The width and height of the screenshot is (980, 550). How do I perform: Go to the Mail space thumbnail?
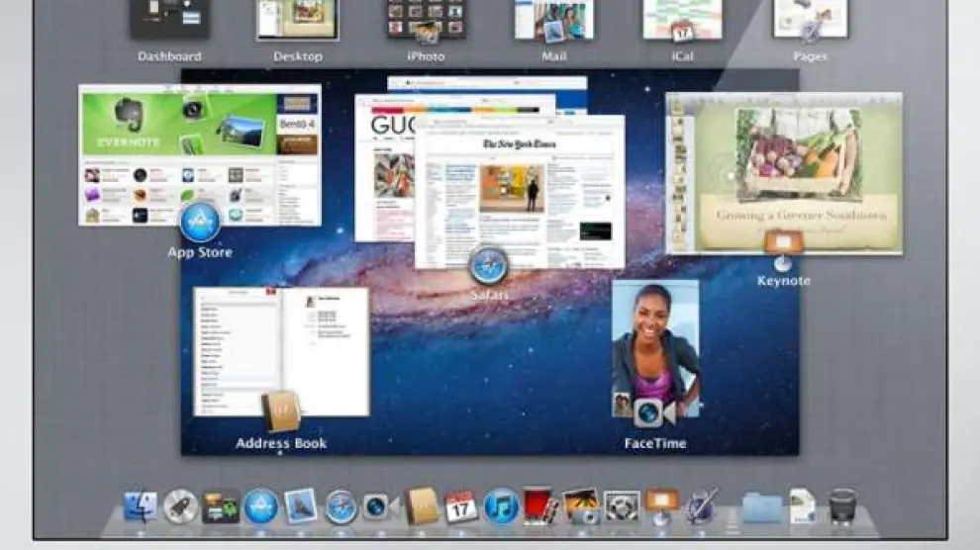pyautogui.click(x=554, y=20)
